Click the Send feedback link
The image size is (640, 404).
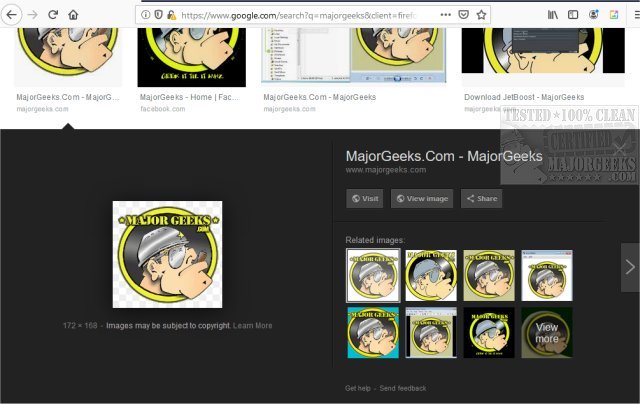point(403,388)
